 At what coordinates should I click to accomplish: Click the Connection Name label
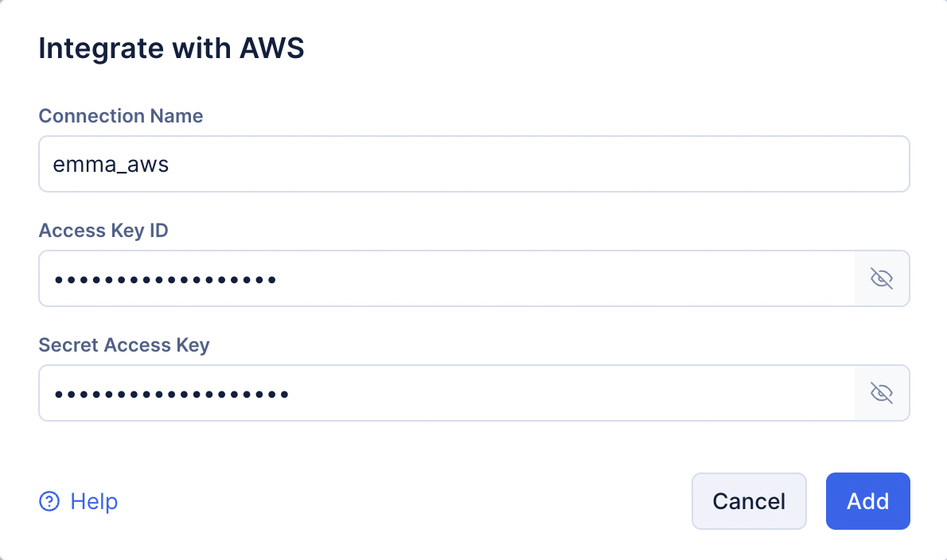121,116
